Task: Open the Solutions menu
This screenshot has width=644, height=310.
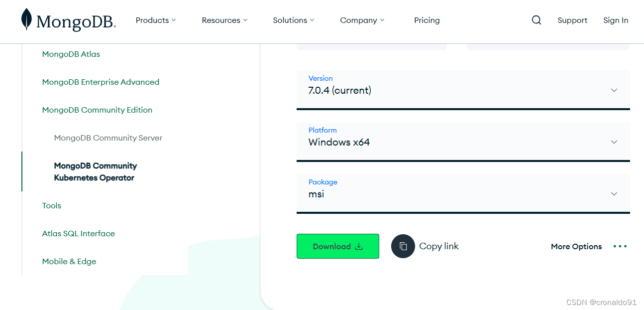Action: coord(294,20)
